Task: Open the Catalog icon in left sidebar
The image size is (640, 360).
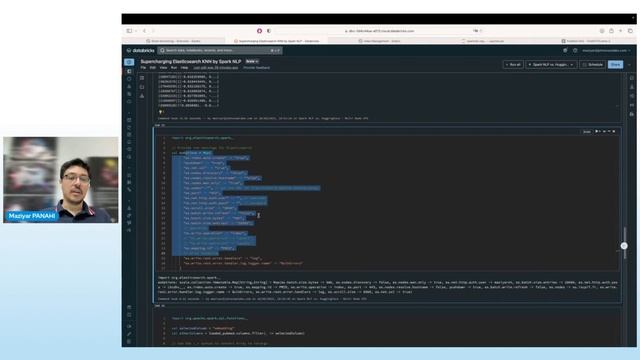Action: pyautogui.click(x=129, y=87)
